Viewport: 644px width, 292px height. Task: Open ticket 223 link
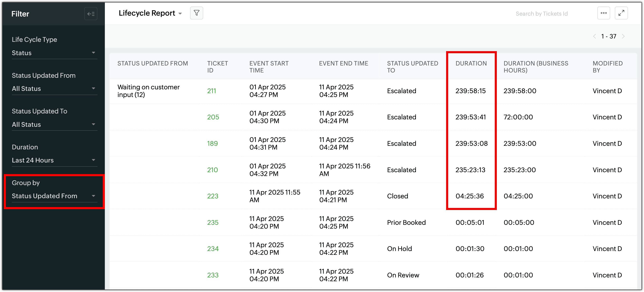click(x=212, y=196)
